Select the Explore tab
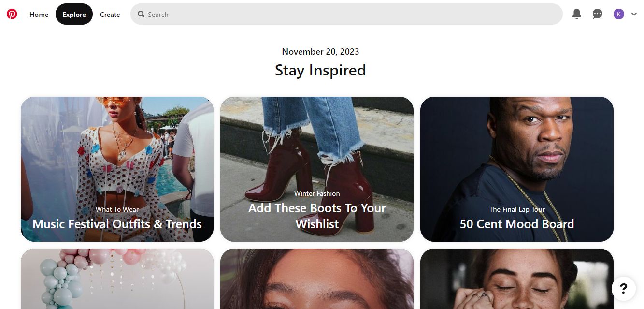Screen dimensions: 644x309 (x=74, y=15)
